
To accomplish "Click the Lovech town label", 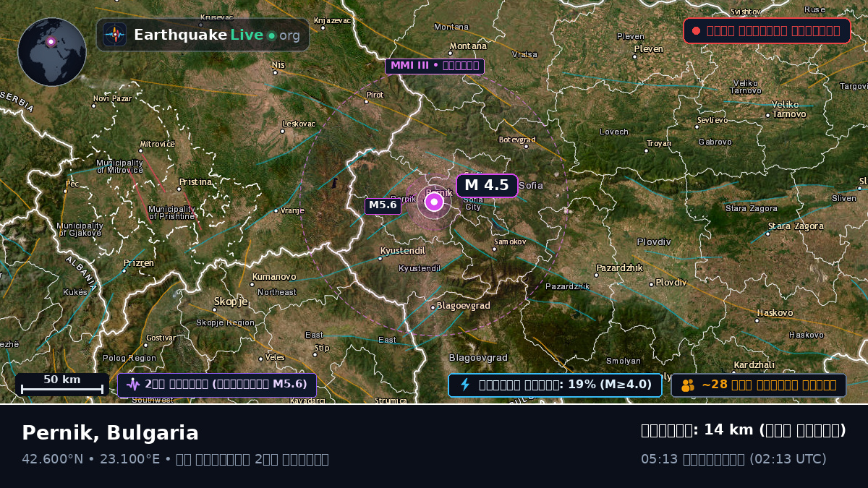I will (614, 132).
